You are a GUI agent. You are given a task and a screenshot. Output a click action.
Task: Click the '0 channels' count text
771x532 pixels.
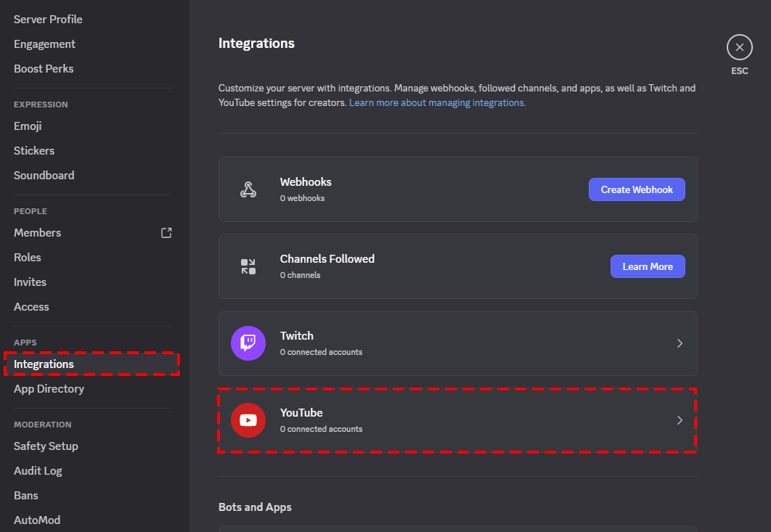[x=300, y=275]
